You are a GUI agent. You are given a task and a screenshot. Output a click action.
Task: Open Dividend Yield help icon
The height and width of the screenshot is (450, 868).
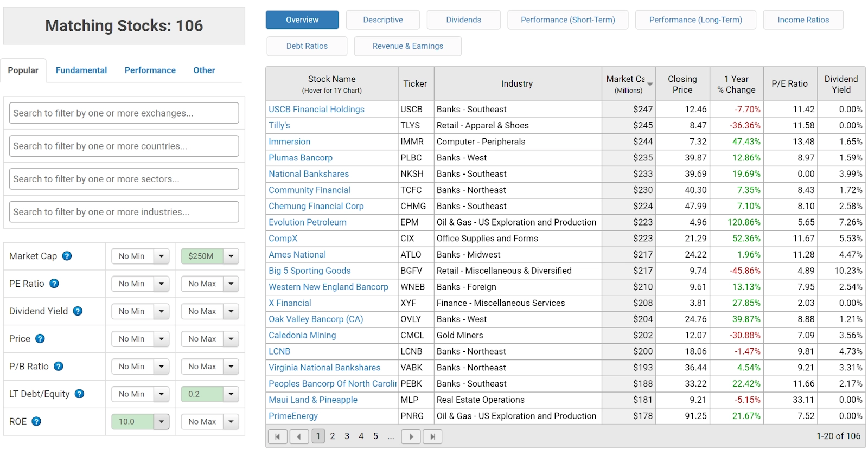click(78, 311)
